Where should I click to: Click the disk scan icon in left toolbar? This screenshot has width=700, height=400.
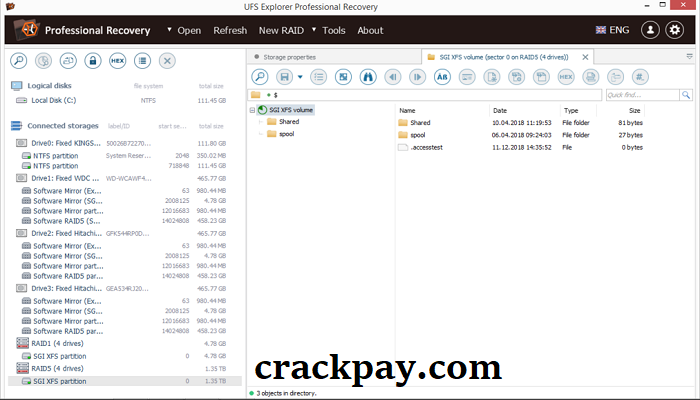(43, 61)
